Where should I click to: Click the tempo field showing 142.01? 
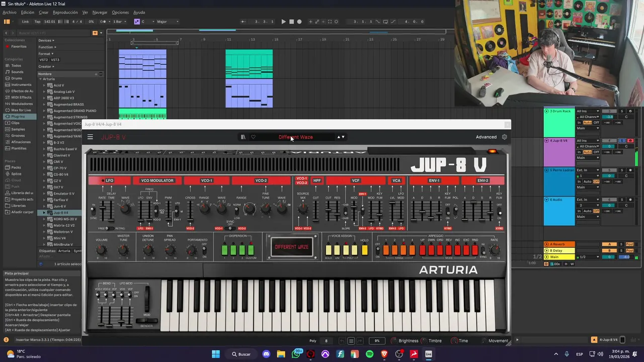click(49, 22)
